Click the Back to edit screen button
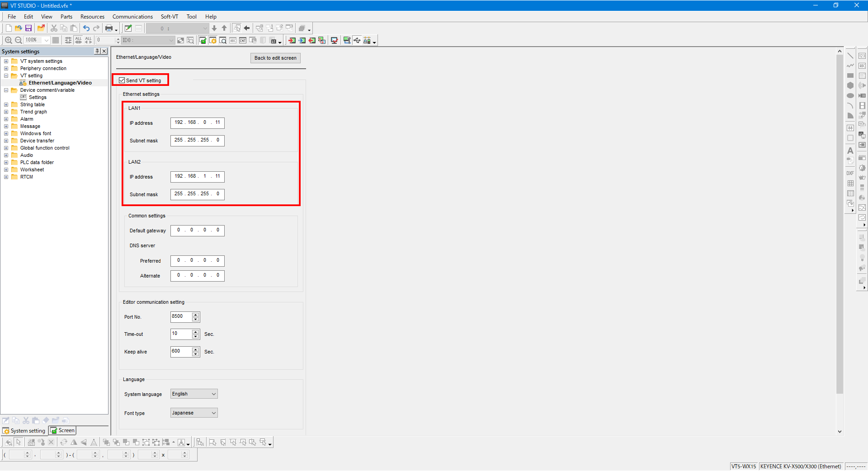The image size is (868, 471). tap(275, 58)
